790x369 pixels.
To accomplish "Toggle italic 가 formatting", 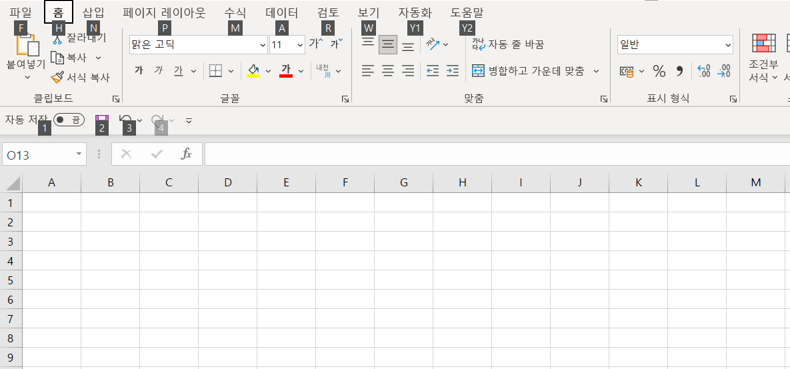I will [159, 71].
